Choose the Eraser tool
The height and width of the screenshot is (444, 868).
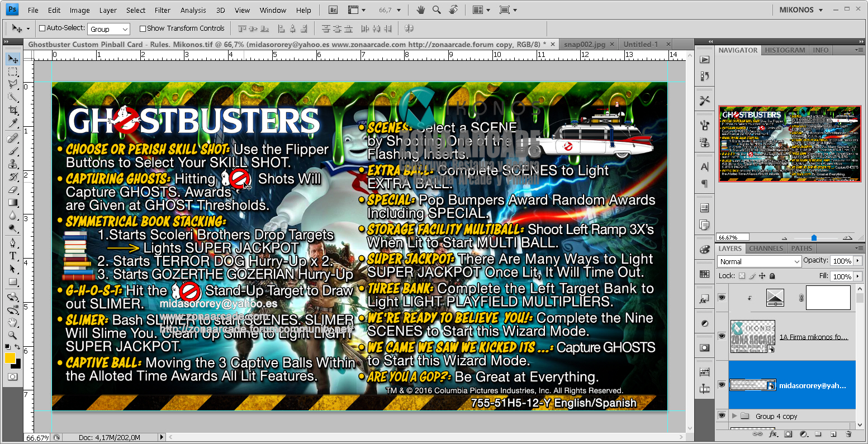click(13, 190)
